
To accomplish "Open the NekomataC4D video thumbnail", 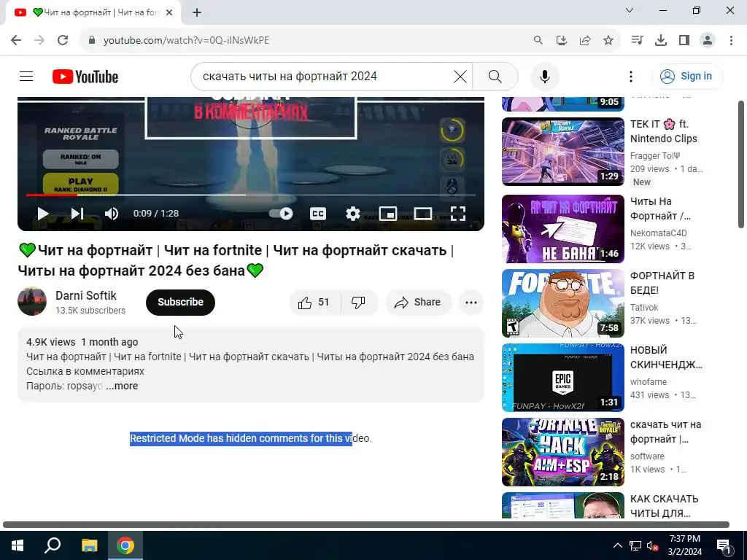I will point(562,228).
